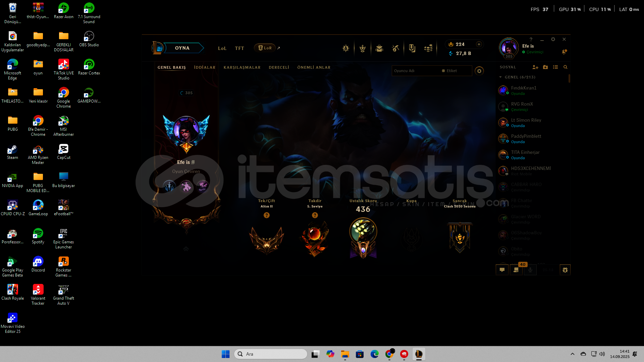This screenshot has width=644, height=362.
Task: Expand profile banner arrow below crest
Action: point(186,249)
